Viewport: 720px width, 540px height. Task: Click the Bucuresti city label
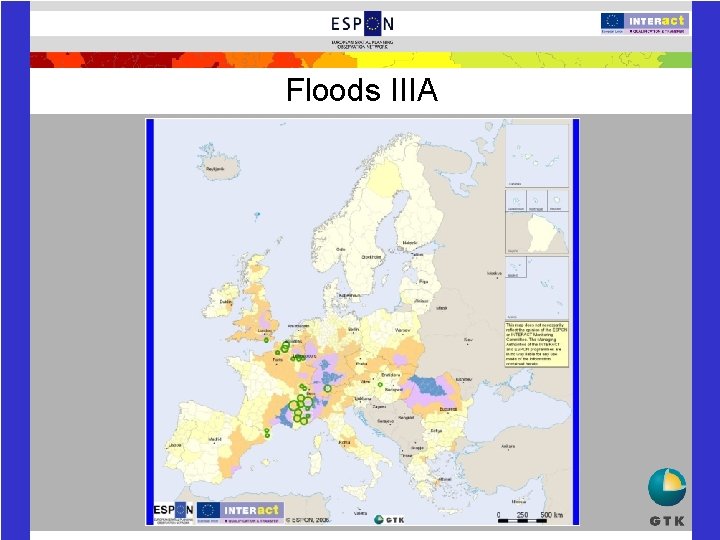(448, 409)
